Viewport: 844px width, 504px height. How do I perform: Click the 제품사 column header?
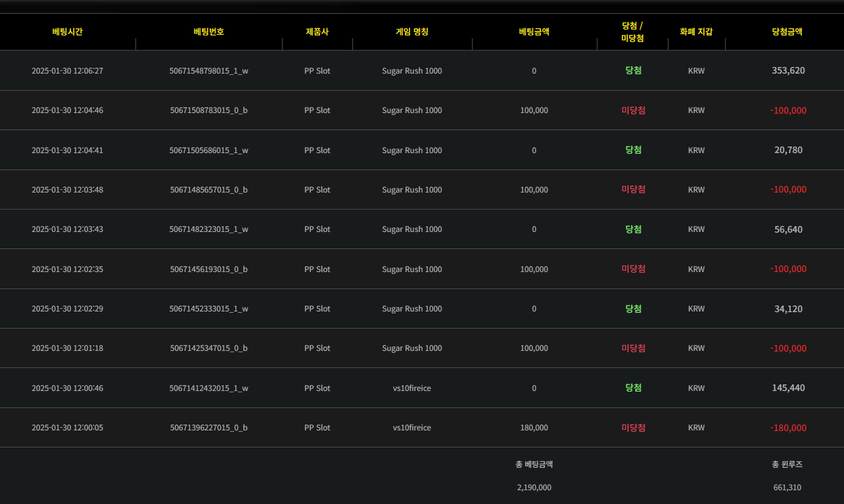[317, 32]
